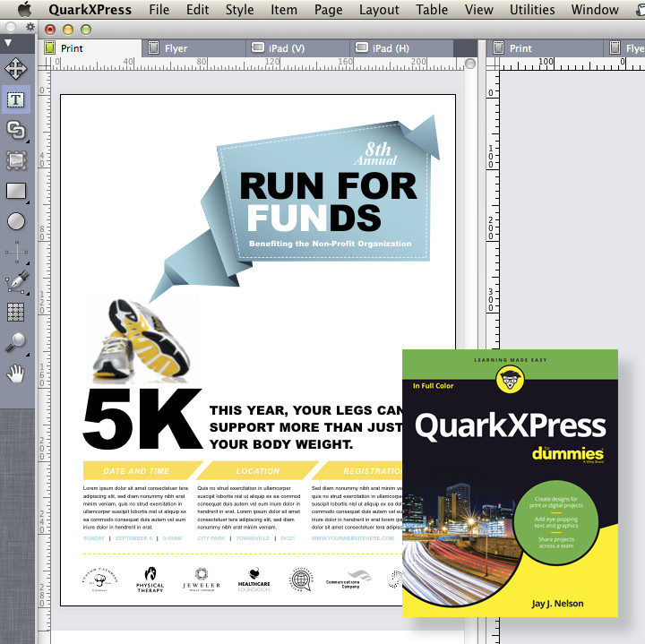Select the Rectangle Box tool
The image size is (645, 644).
(16, 191)
